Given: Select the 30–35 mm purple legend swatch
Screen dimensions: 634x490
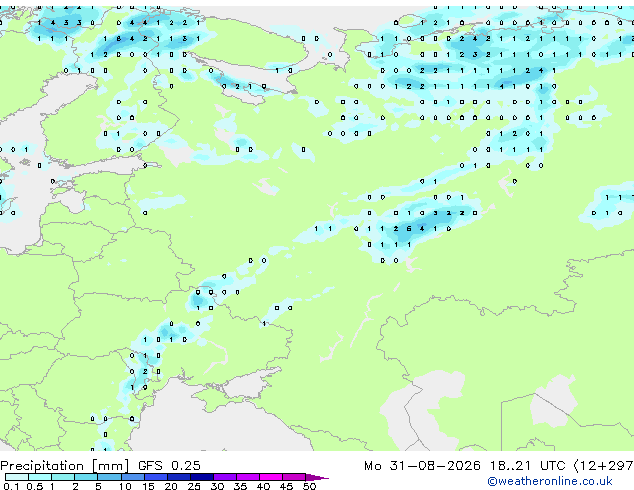Looking at the screenshot, I should point(225,477).
